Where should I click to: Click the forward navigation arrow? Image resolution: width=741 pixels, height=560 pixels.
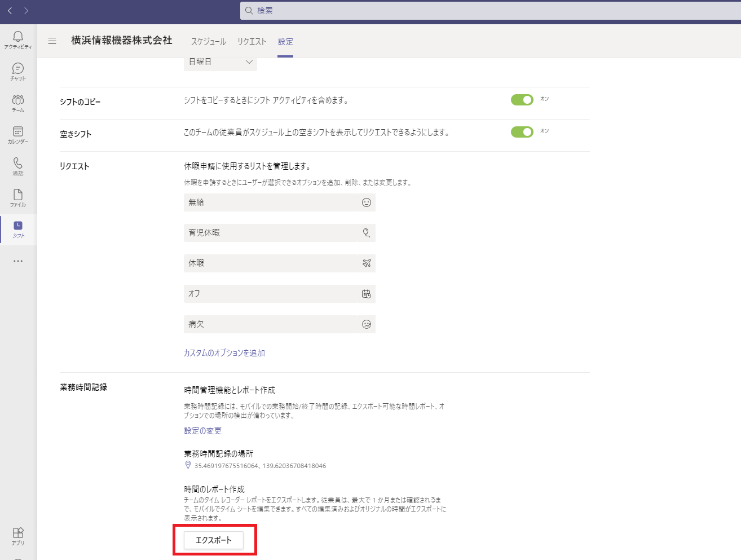[x=26, y=11]
